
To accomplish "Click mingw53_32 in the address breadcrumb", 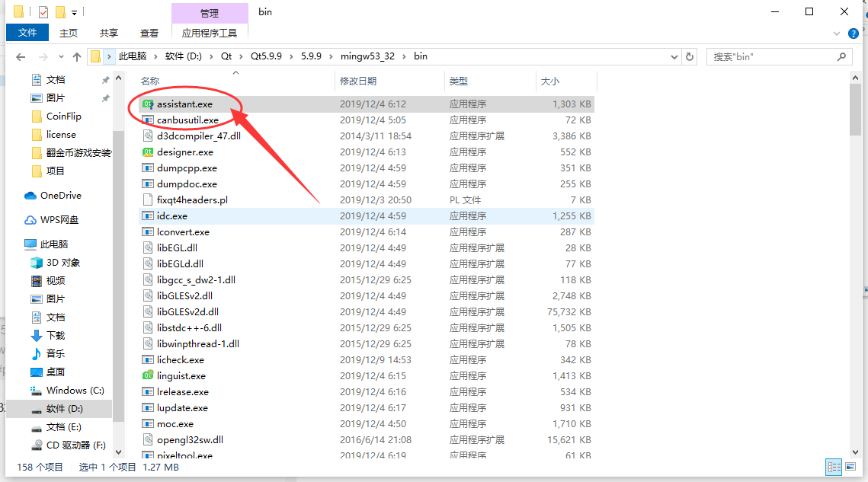I will (x=367, y=56).
